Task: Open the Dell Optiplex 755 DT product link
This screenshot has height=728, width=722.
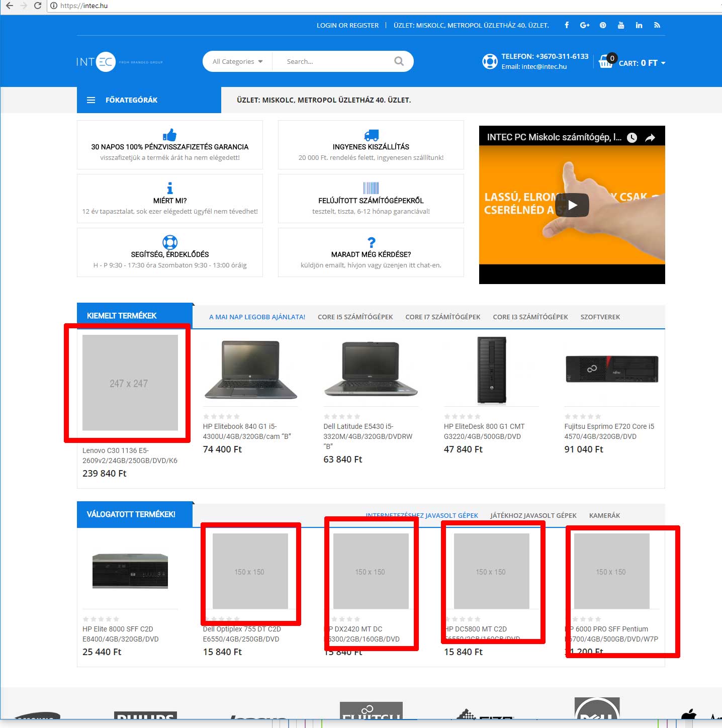Action: 241,634
